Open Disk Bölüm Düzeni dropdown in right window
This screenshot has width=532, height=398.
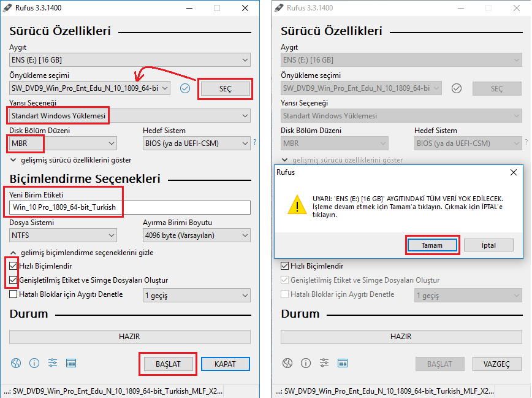point(335,144)
